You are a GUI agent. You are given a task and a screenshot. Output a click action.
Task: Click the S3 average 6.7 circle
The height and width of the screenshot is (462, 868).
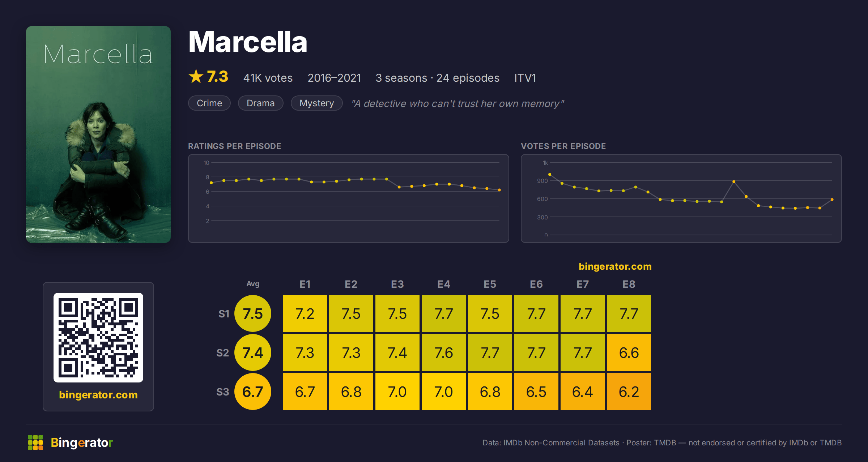click(253, 392)
